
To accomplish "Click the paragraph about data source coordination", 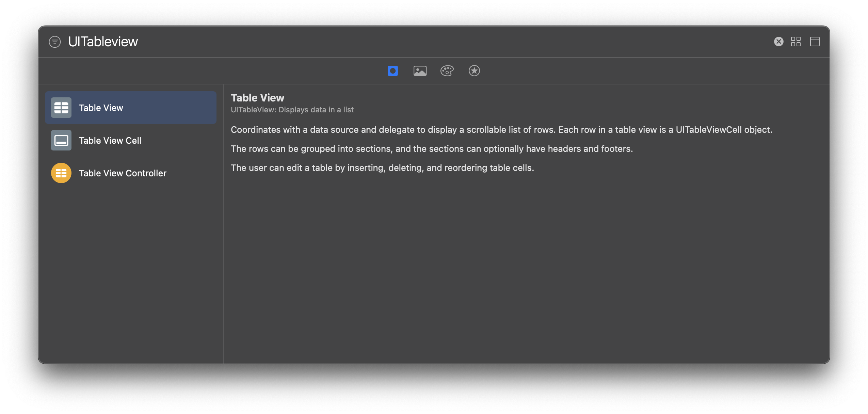I will pos(501,130).
